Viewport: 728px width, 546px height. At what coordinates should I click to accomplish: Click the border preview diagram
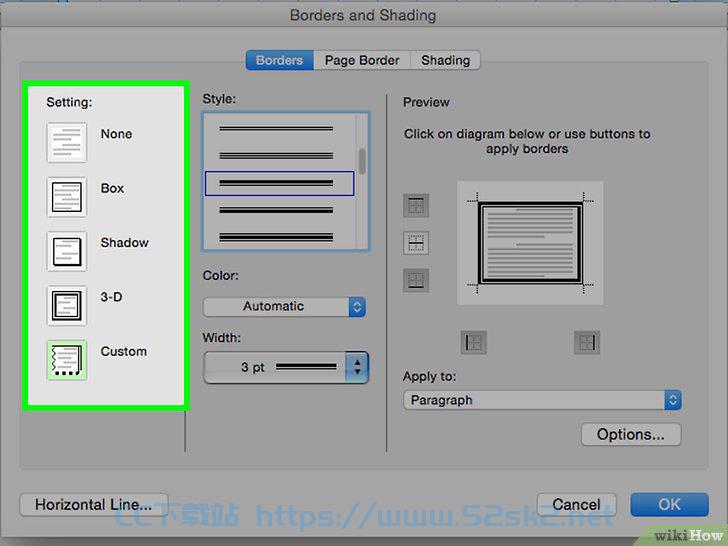pyautogui.click(x=530, y=243)
